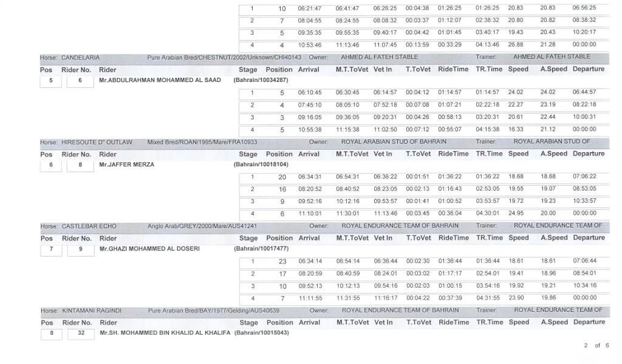
Task: Click A.Speed value 21.28
Action: (548, 45)
